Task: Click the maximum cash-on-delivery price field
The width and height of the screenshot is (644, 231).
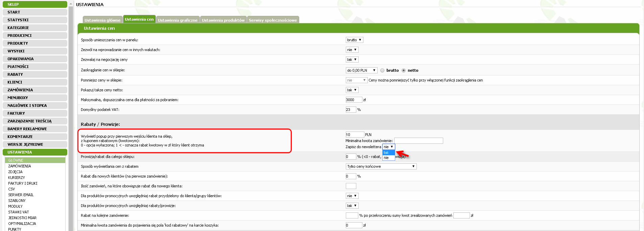Action: tap(354, 100)
